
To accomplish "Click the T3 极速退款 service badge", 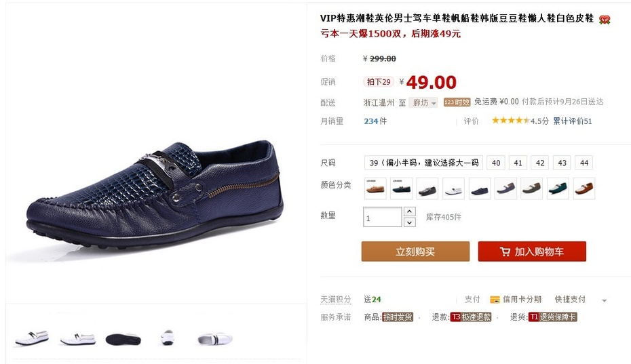I will (x=471, y=317).
